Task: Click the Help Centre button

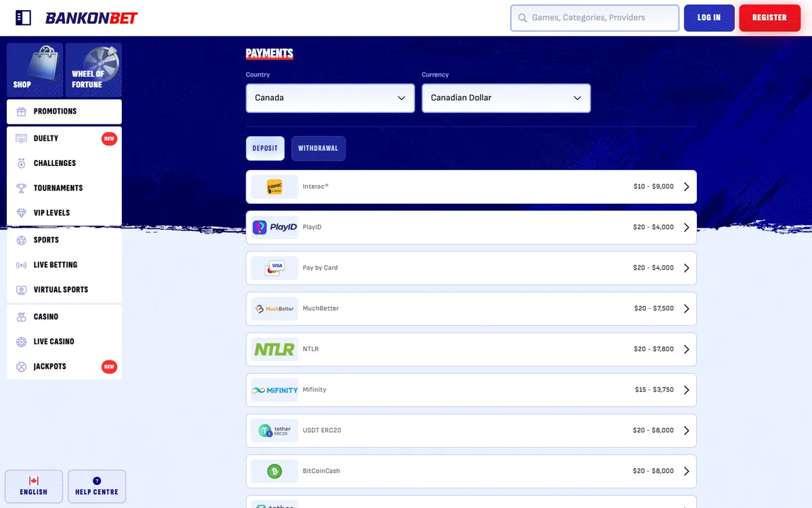Action: coord(97,486)
